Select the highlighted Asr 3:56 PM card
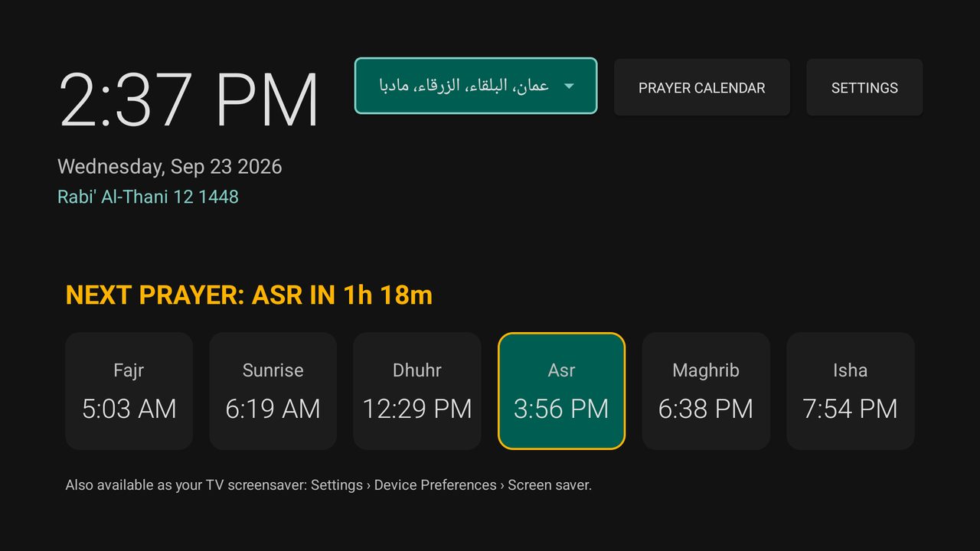This screenshot has width=980, height=551. pyautogui.click(x=561, y=391)
